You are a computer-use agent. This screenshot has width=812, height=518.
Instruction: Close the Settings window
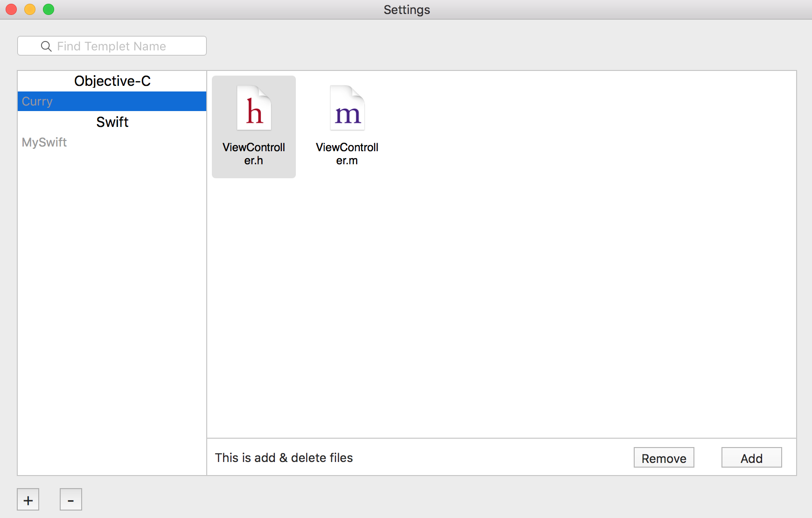tap(11, 9)
